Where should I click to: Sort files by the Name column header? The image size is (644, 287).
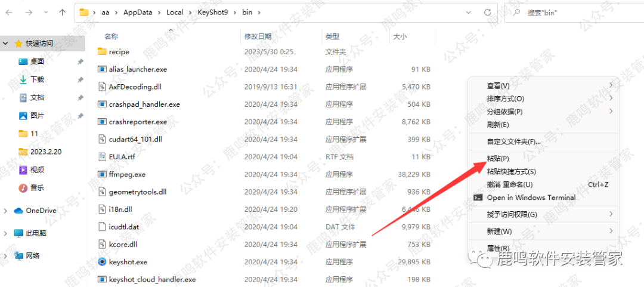pos(112,37)
